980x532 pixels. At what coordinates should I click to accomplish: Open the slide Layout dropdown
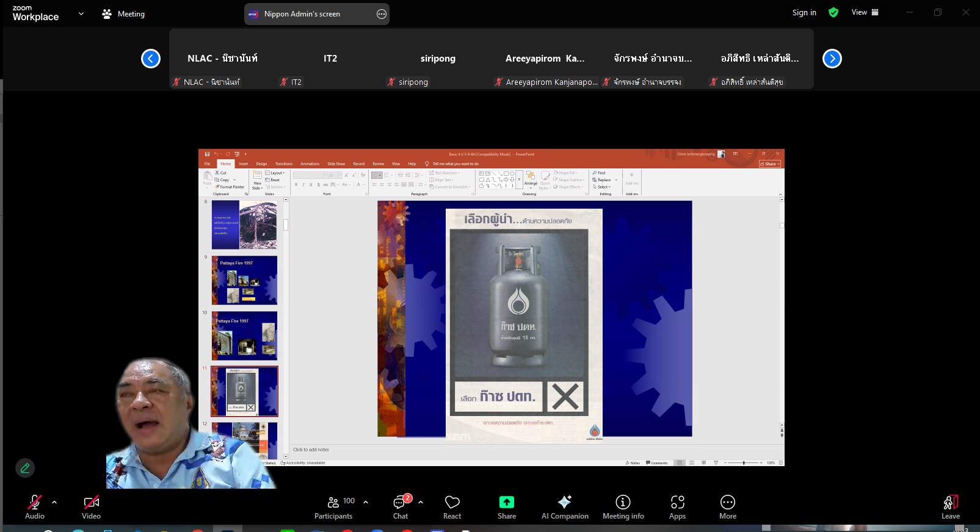[275, 173]
